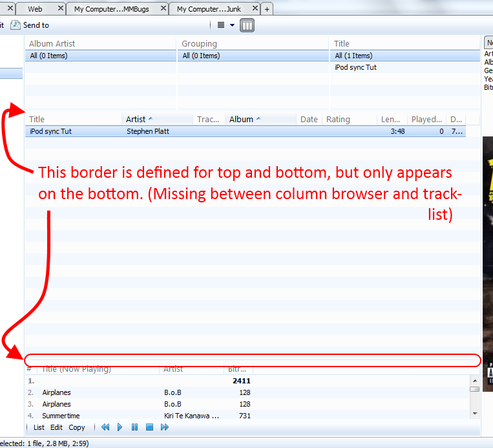Open the List menu in Now Playing
The width and height of the screenshot is (493, 448).
click(x=39, y=427)
